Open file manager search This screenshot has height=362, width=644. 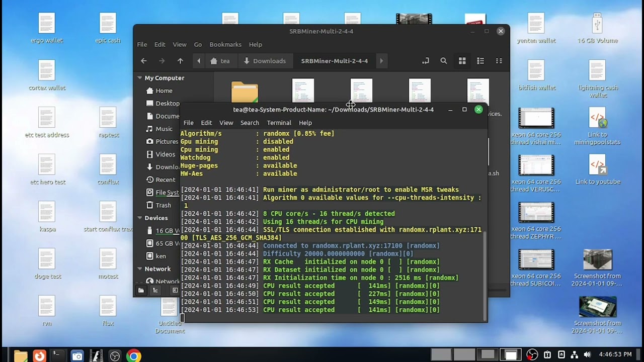pyautogui.click(x=443, y=61)
